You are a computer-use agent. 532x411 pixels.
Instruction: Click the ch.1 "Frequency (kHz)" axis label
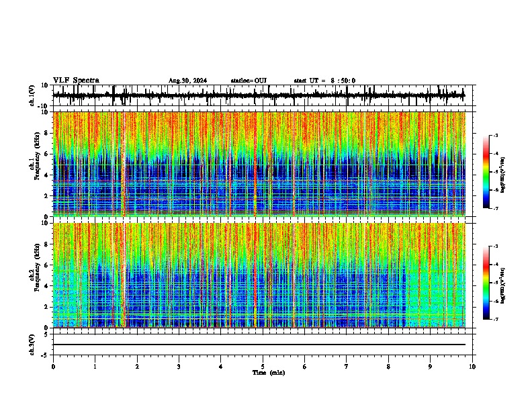click(x=37, y=156)
